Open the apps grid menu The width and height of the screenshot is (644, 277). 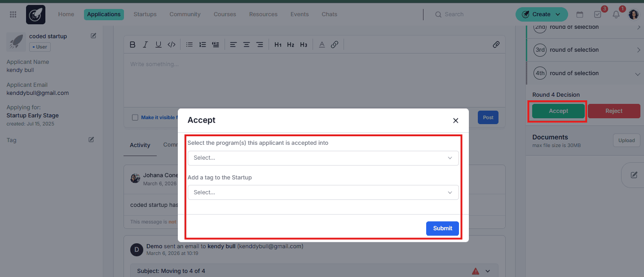(13, 14)
